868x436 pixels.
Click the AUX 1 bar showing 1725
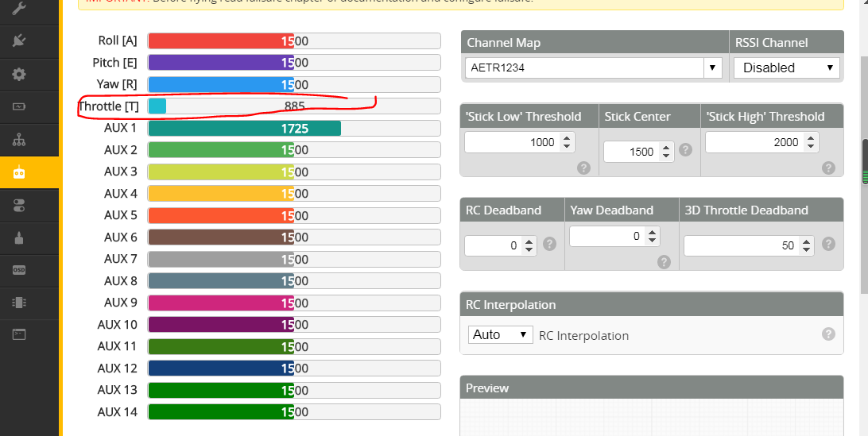coord(294,129)
